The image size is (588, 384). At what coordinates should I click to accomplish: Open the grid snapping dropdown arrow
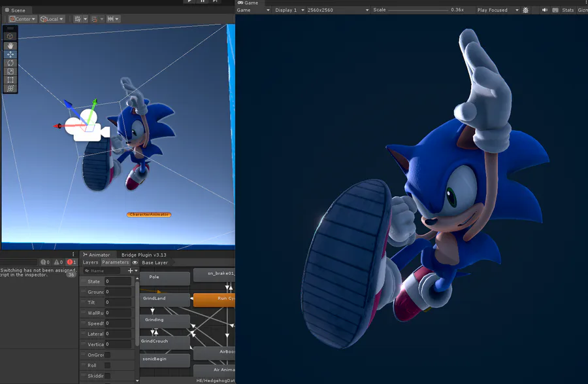click(x=102, y=19)
